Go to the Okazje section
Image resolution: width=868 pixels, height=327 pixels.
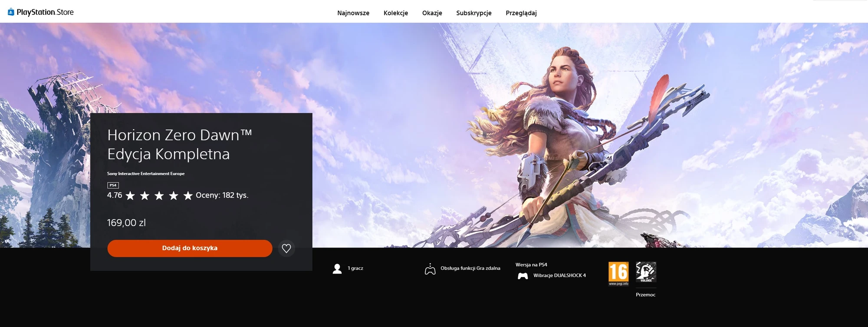point(432,13)
